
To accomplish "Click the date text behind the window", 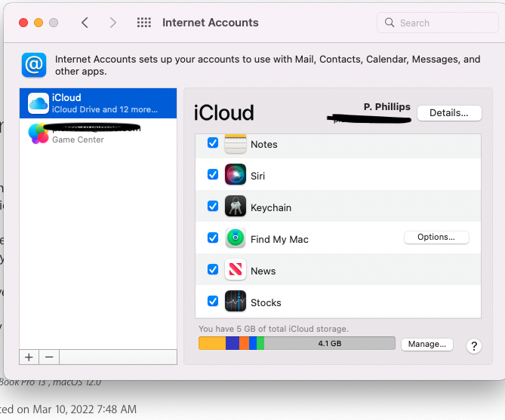I will (68, 409).
